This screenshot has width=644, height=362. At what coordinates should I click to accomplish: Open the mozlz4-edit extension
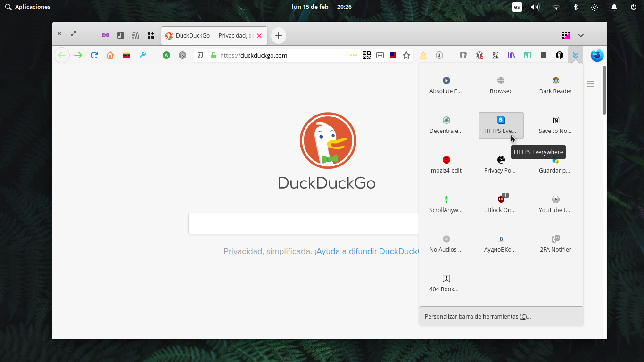click(446, 165)
